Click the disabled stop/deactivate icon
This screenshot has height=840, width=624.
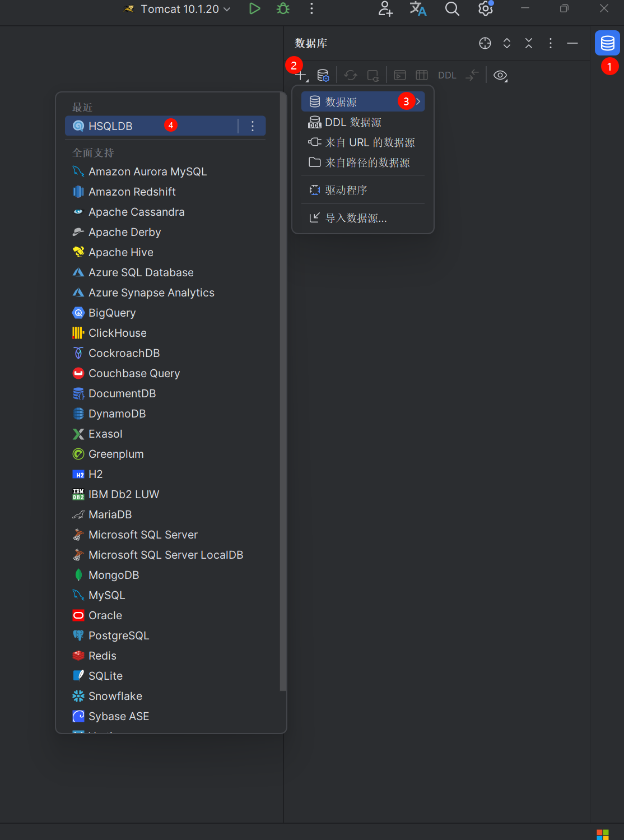point(373,76)
